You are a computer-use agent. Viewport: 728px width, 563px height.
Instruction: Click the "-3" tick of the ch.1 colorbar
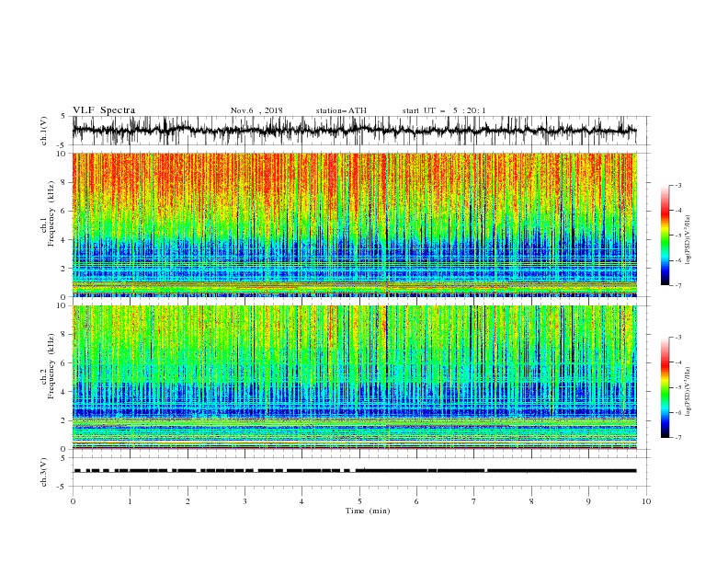point(677,185)
